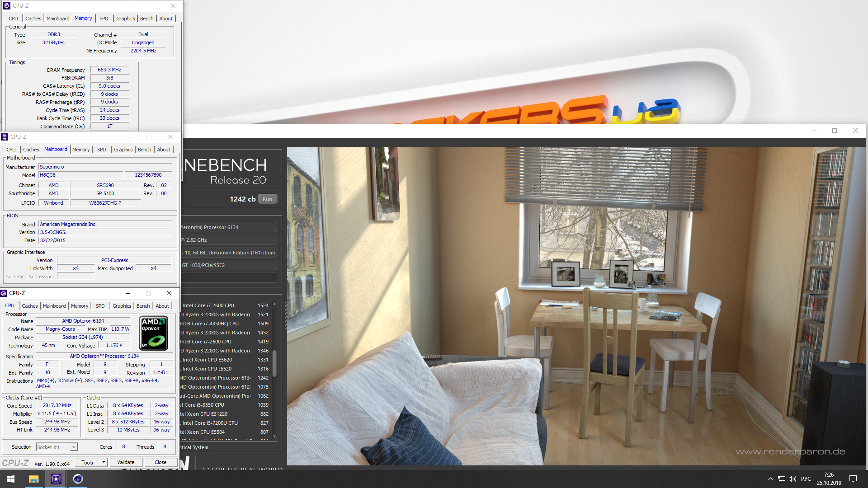Open network status tray icon
868x488 pixels.
(782, 479)
